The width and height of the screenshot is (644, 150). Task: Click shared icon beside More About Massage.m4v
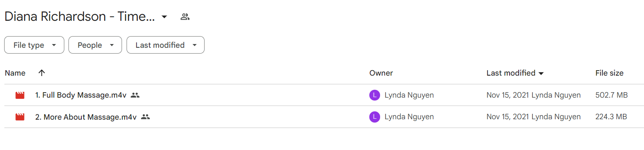(145, 117)
